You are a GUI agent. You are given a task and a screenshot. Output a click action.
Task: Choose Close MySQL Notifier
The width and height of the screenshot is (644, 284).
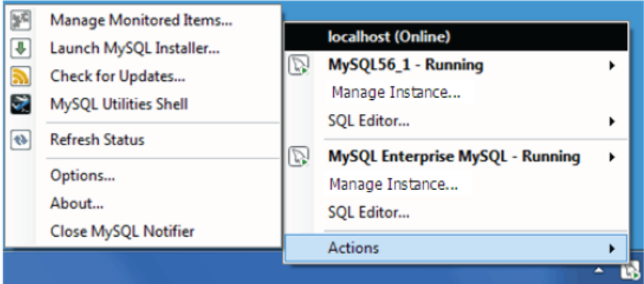click(122, 231)
